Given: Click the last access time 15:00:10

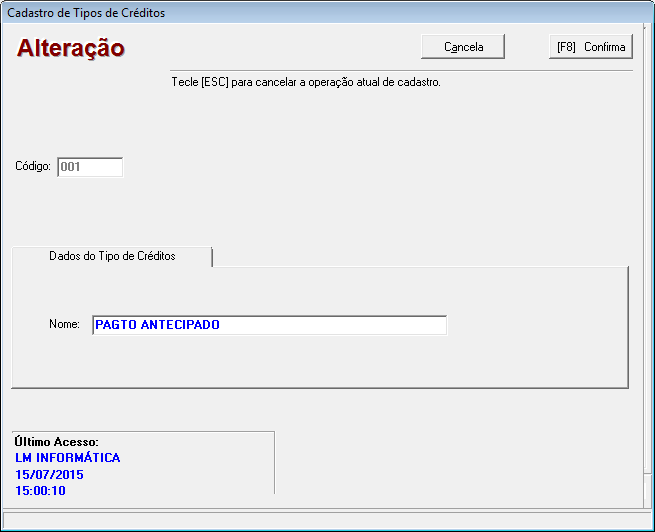Looking at the screenshot, I should click(42, 491).
